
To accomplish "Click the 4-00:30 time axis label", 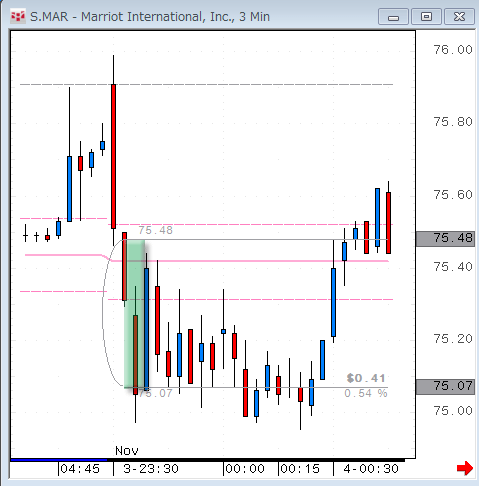I will pos(371,469).
